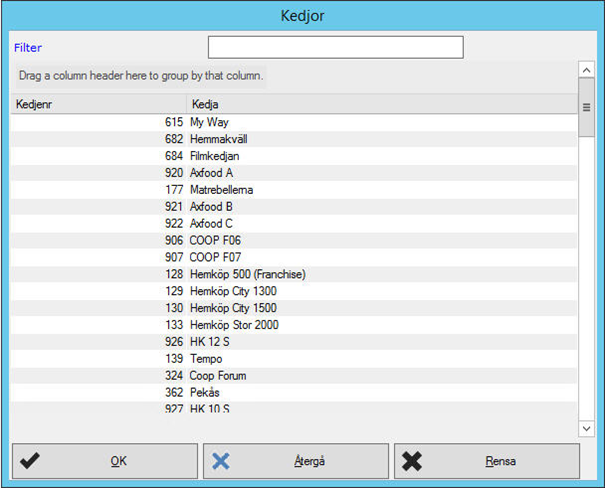Click chain number 177 cell
605x488 pixels.
coord(98,190)
